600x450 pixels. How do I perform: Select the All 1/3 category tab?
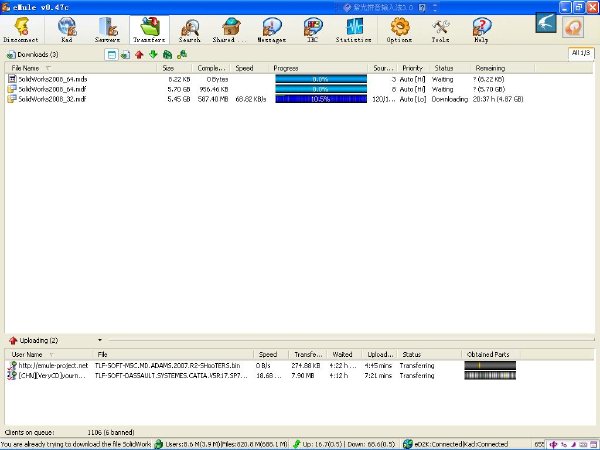pos(581,53)
